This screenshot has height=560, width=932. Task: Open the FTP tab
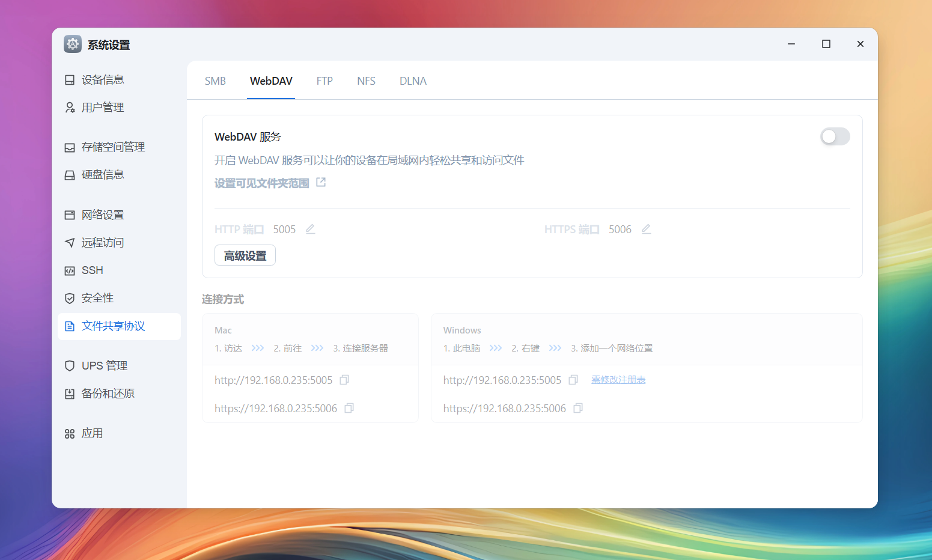coord(324,81)
